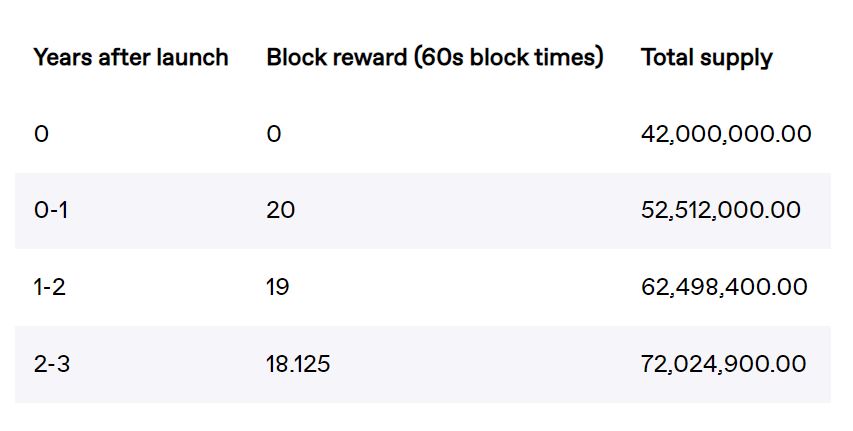Click the 72,024,900.00 total supply value
The image size is (853, 431).
pyautogui.click(x=724, y=365)
